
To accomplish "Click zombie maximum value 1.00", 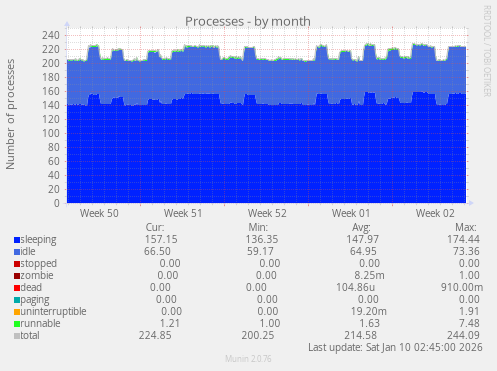I will coord(469,275).
